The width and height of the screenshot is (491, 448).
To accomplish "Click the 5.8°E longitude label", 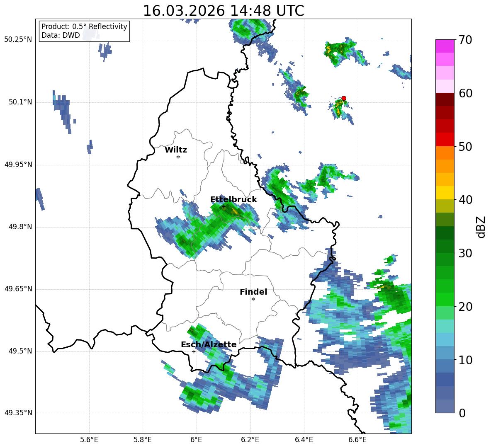I will [x=143, y=440].
